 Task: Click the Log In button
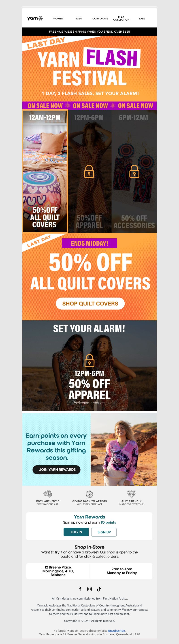(76, 532)
